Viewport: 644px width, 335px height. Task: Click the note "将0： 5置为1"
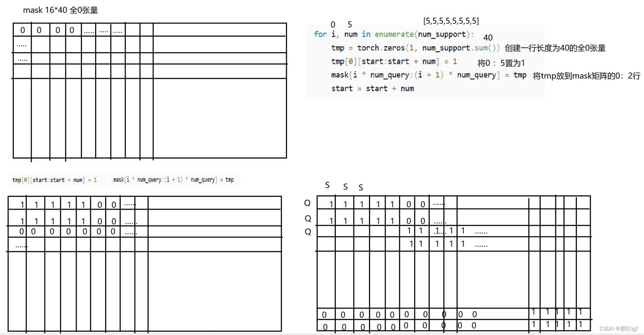coord(501,63)
